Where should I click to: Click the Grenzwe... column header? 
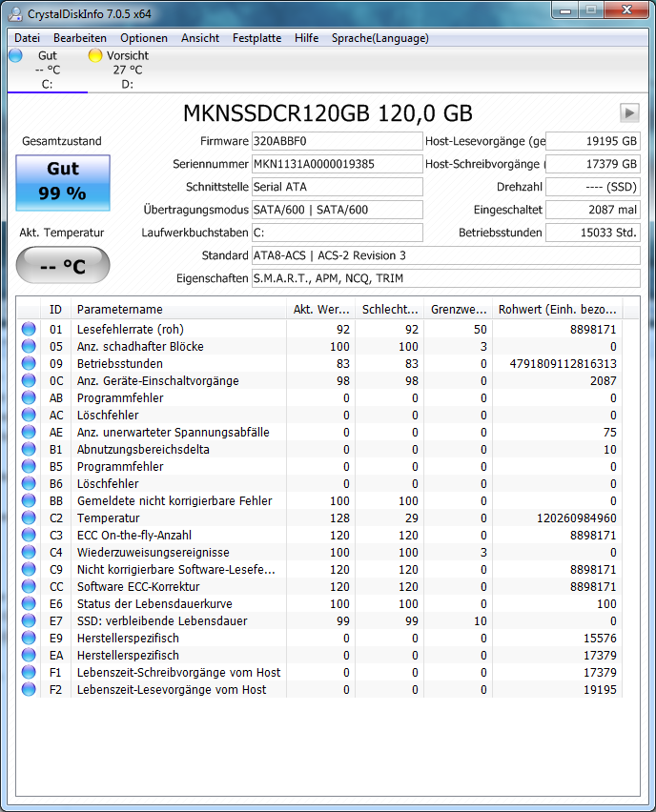(458, 309)
